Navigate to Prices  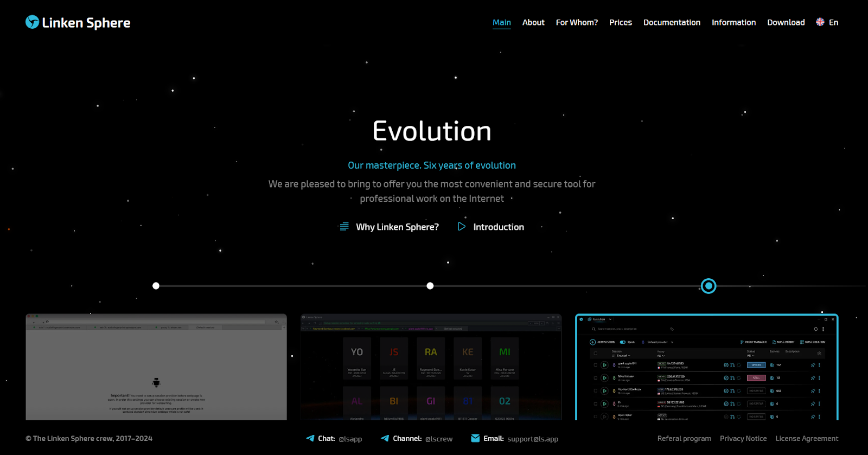pos(621,22)
